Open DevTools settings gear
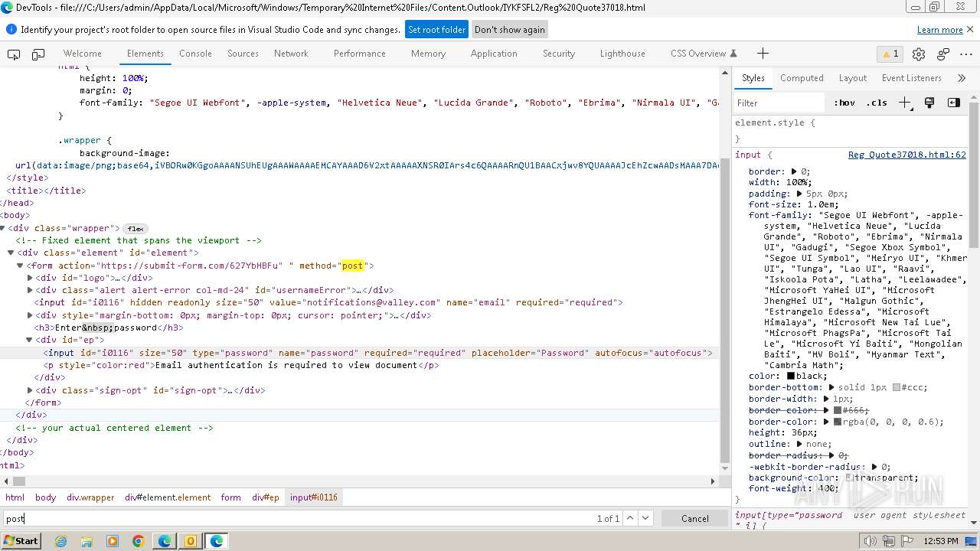 point(919,54)
